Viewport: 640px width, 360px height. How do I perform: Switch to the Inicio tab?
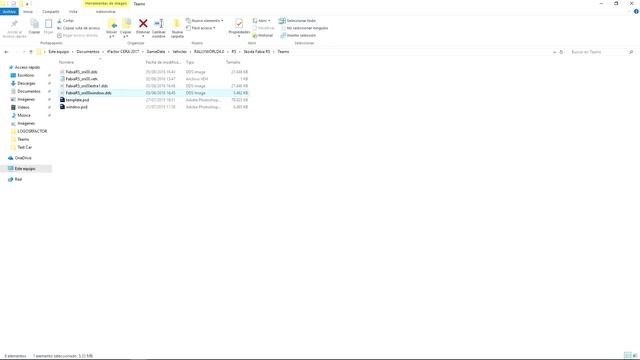click(28, 12)
